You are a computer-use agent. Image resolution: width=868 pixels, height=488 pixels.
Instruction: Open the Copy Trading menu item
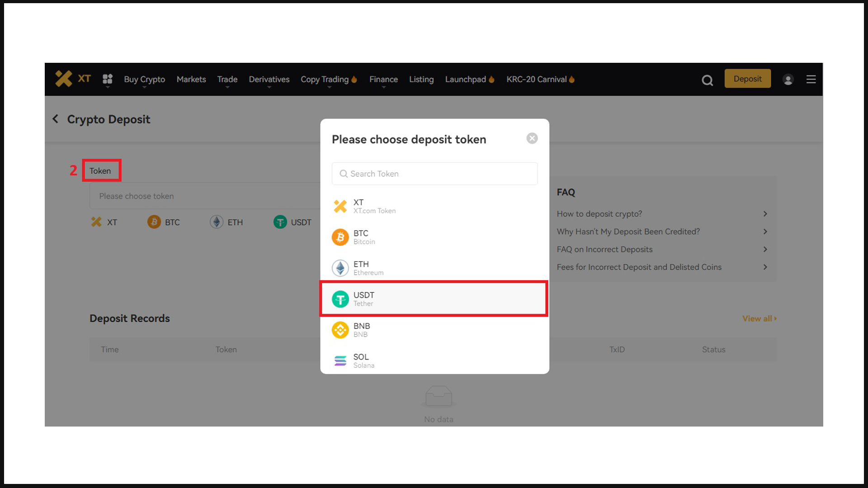pos(325,80)
